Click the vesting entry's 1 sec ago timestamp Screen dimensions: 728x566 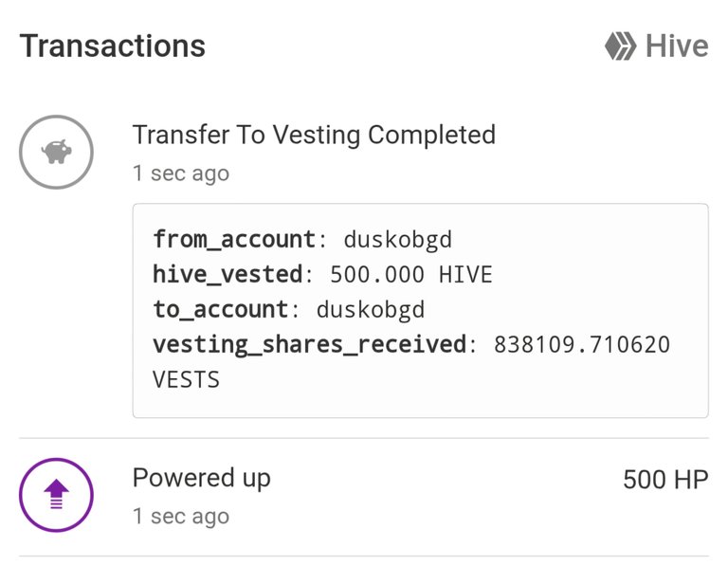point(181,173)
